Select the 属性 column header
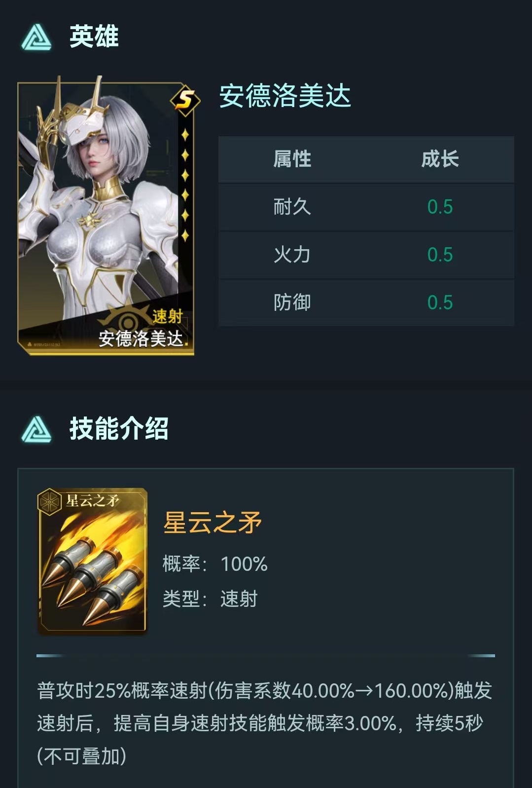This screenshot has height=788, width=532. 292,159
